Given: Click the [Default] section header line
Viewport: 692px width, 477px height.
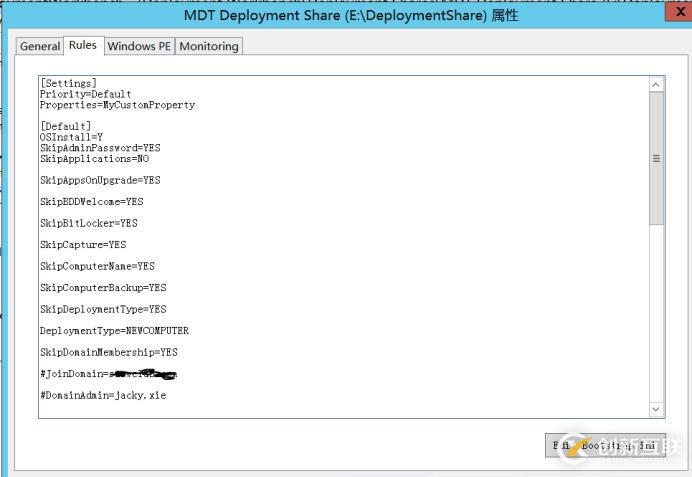Looking at the screenshot, I should point(65,126).
